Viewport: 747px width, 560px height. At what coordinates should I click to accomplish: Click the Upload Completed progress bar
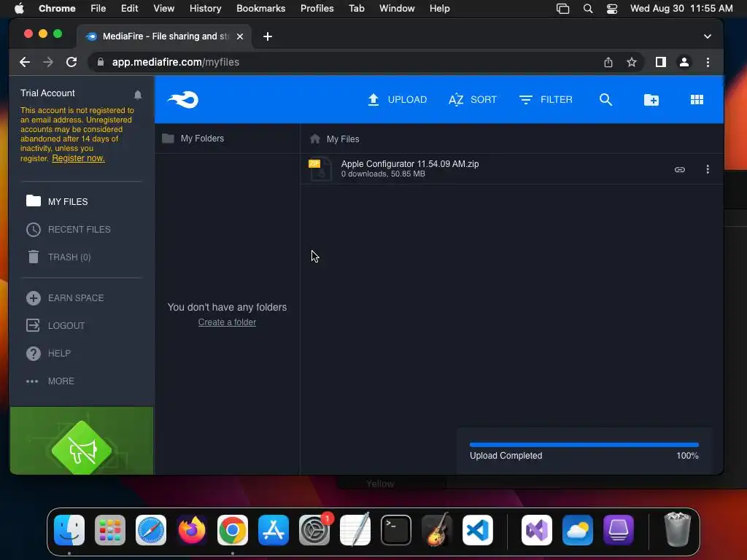click(x=584, y=445)
